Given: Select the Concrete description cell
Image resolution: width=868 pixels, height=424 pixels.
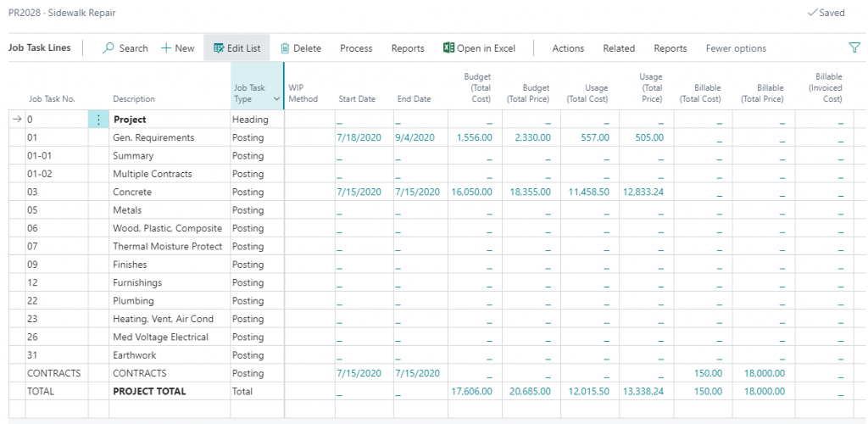Looking at the screenshot, I should pyautogui.click(x=170, y=192).
